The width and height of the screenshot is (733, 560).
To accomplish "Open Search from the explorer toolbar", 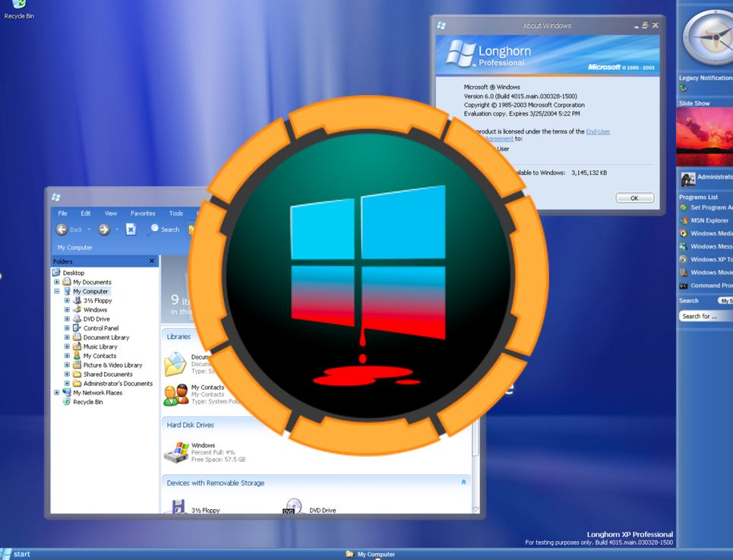I will coord(163,229).
